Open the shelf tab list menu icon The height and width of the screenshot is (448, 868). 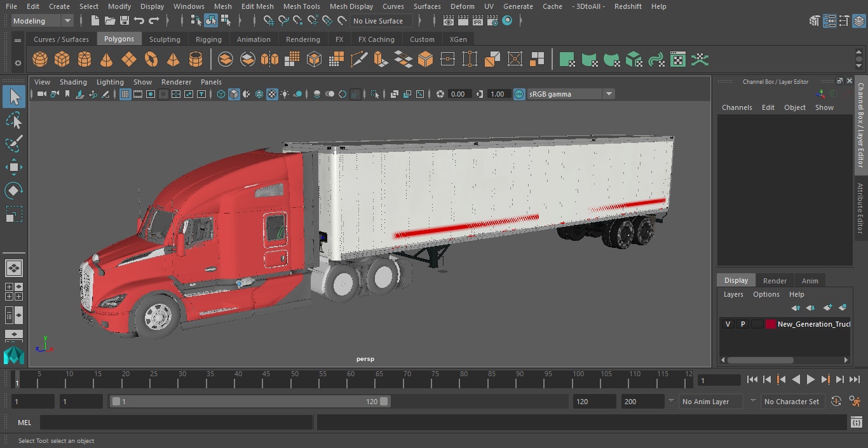pos(18,40)
